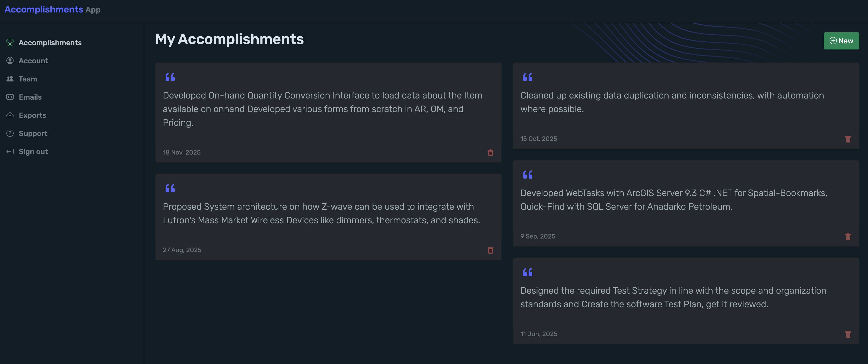The height and width of the screenshot is (364, 868).
Task: Delete the On-hand Quantity Conversion accomplishment
Action: click(x=490, y=153)
